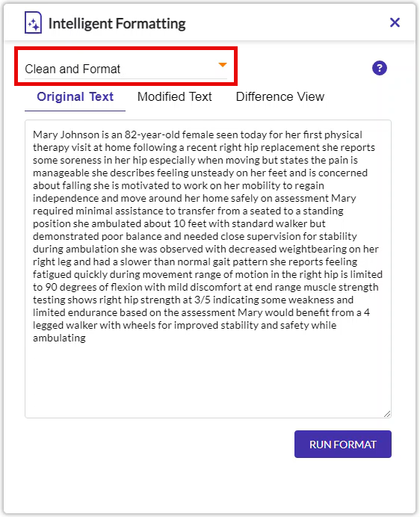420x517 pixels.
Task: Close the Intelligent Formatting dialog
Action: pyautogui.click(x=395, y=22)
